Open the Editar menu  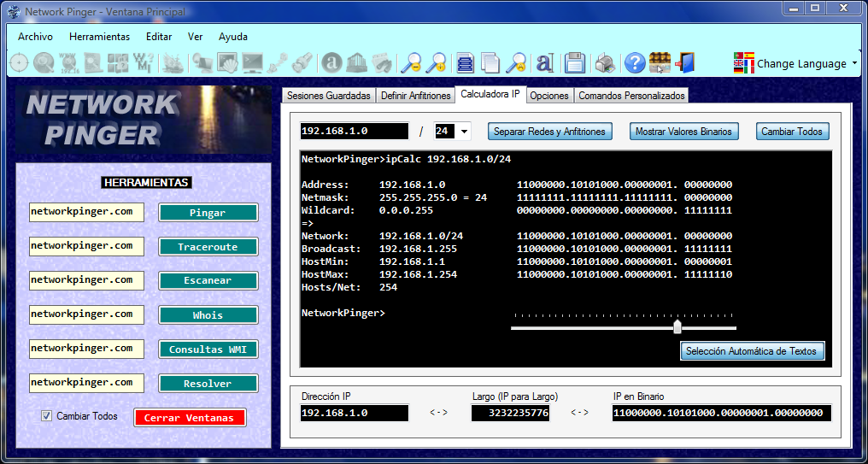[x=159, y=37]
